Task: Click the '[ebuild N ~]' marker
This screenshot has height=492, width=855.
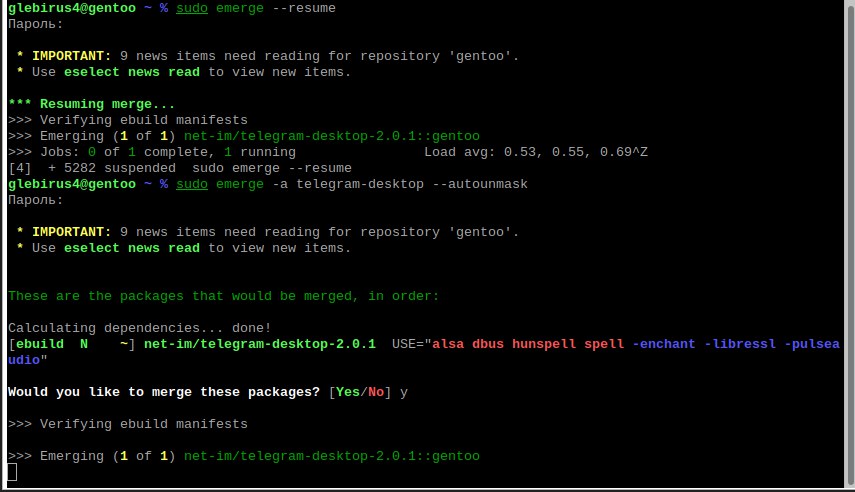Action: [71, 344]
